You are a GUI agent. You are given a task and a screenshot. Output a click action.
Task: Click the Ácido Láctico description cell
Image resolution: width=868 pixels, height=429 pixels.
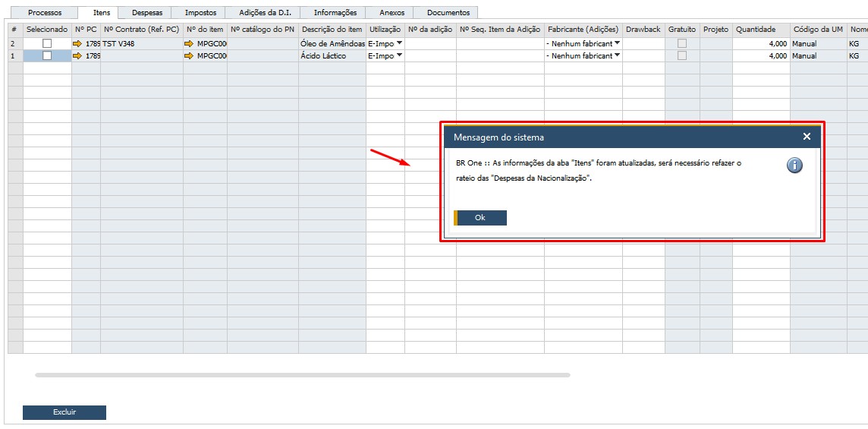pyautogui.click(x=332, y=55)
